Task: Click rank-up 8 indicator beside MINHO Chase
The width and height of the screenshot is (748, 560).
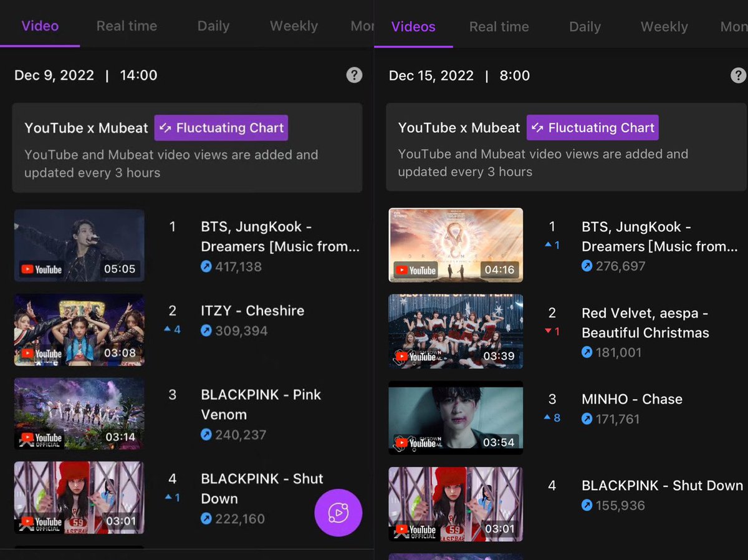Action: [x=552, y=418]
